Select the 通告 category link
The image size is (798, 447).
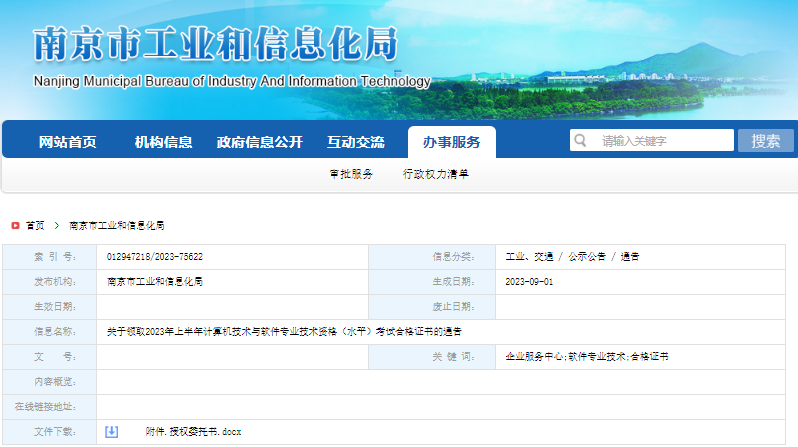pyautogui.click(x=629, y=257)
